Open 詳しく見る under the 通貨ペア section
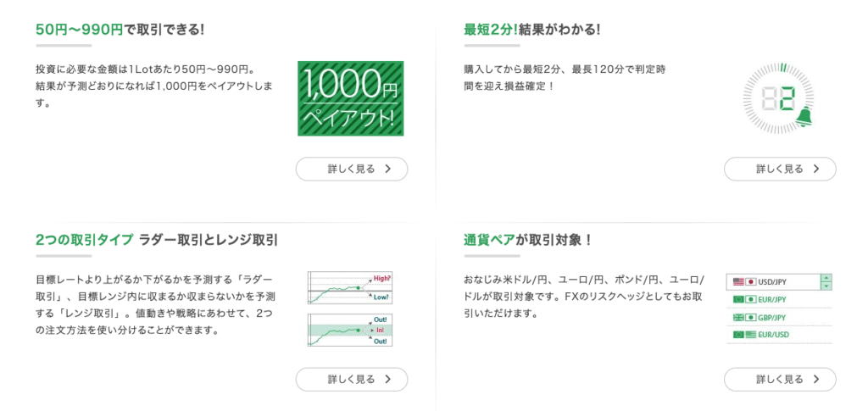The height and width of the screenshot is (411, 868). click(780, 380)
